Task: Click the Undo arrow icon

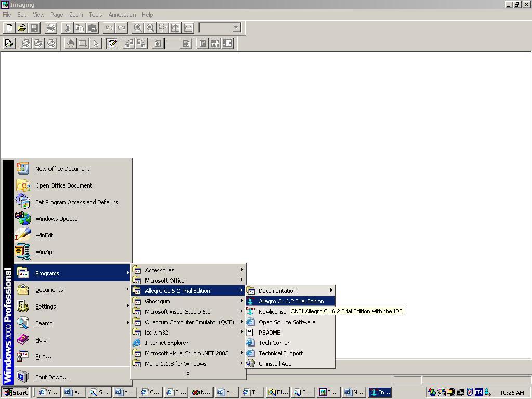Action: click(109, 28)
